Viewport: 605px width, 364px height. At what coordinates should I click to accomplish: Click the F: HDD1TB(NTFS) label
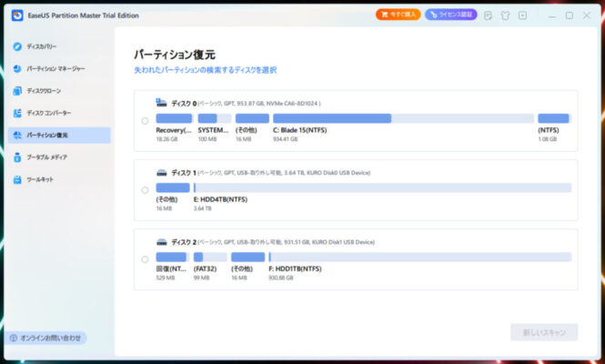pyautogui.click(x=295, y=268)
